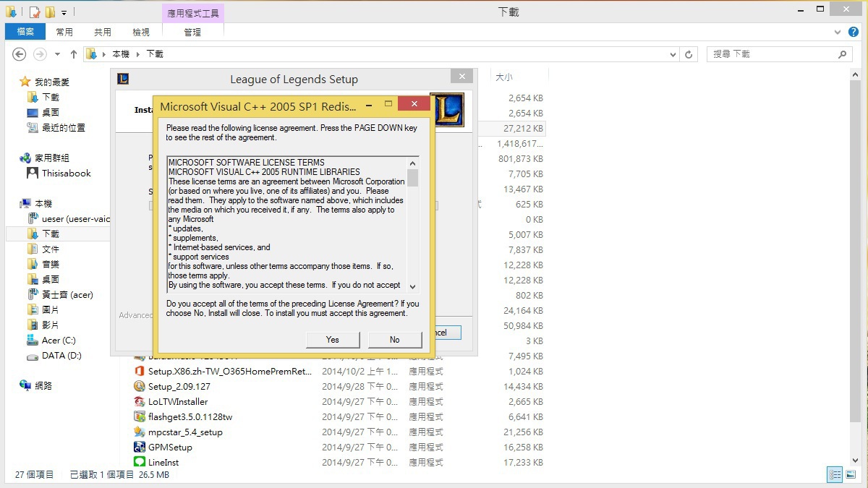The width and height of the screenshot is (868, 488).
Task: Open the Acer (C:) drive
Action: point(59,341)
